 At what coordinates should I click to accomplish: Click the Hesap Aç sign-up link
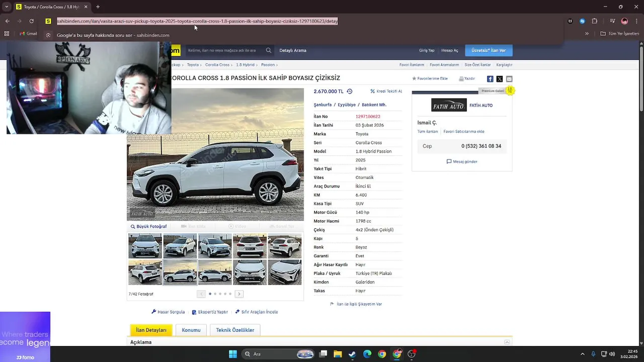[x=450, y=50]
